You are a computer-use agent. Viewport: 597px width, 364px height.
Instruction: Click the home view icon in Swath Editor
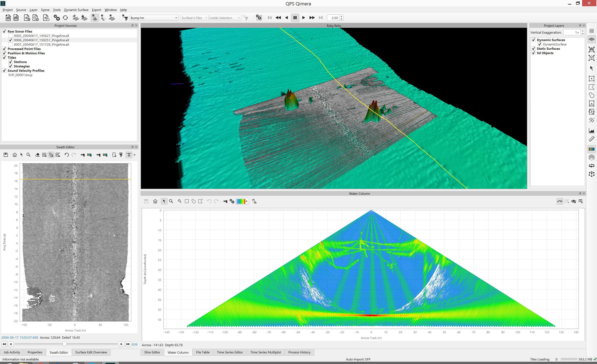pos(15,155)
